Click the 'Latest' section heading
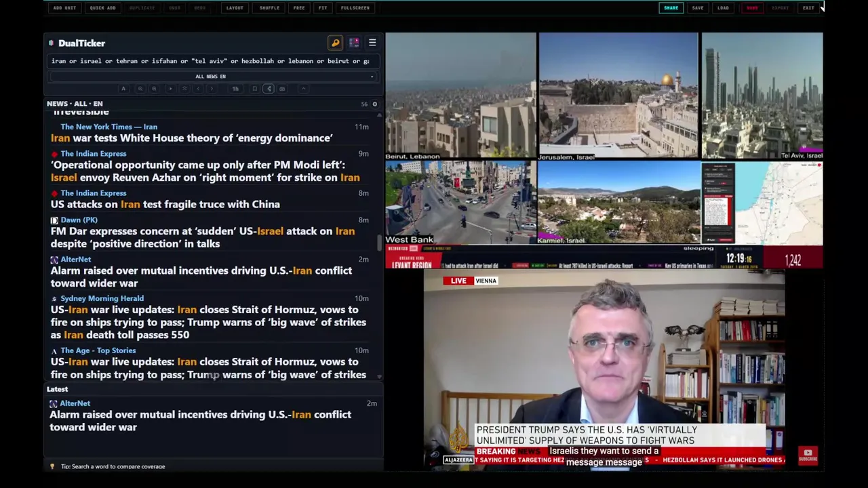 point(57,389)
